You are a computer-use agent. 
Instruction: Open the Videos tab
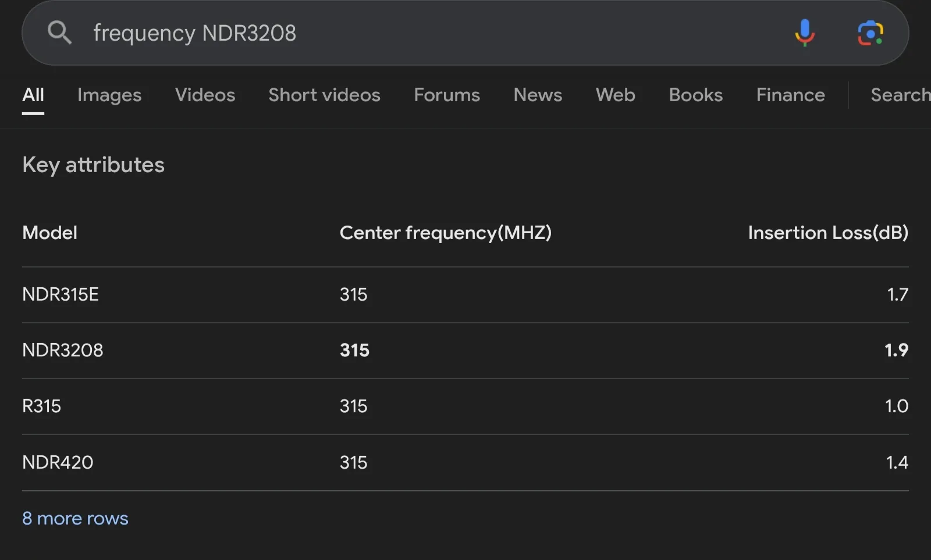coord(205,95)
